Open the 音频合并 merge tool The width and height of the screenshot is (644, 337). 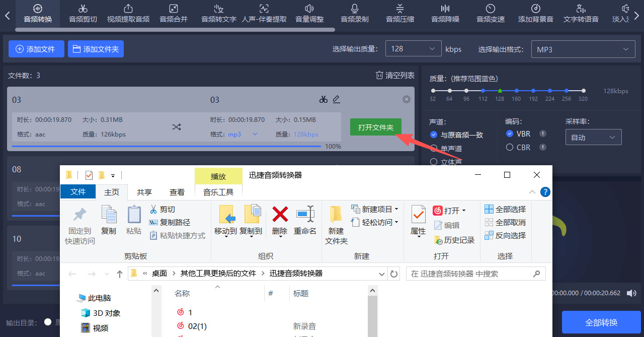click(x=174, y=14)
